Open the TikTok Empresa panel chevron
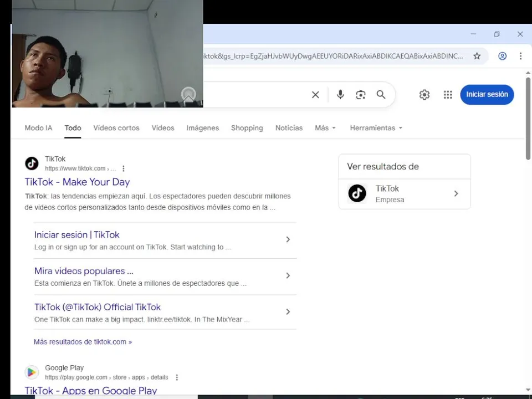 pyautogui.click(x=456, y=194)
